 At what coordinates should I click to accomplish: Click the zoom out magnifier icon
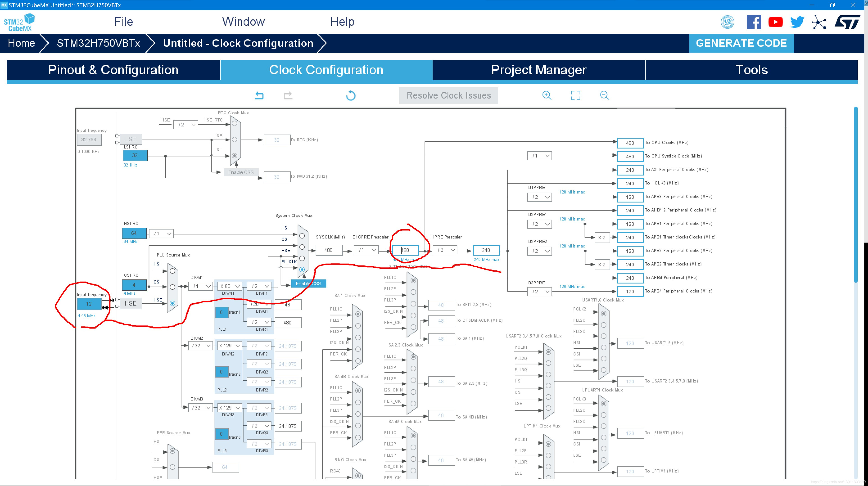point(604,95)
